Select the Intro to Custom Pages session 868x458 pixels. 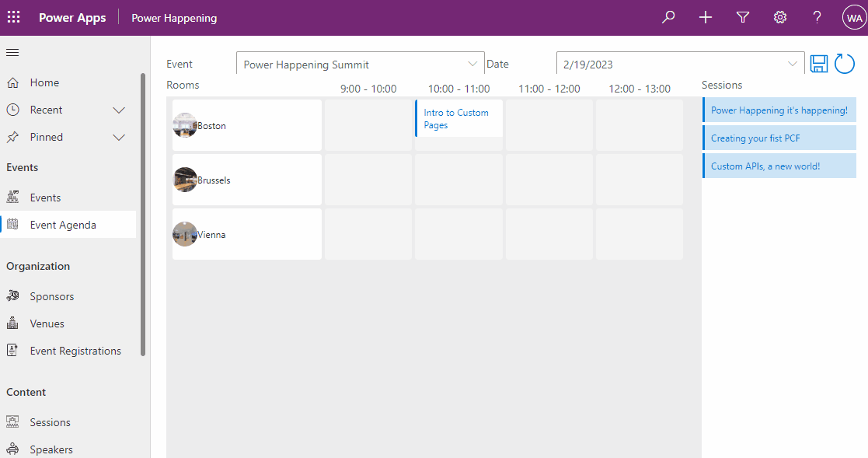click(x=459, y=118)
